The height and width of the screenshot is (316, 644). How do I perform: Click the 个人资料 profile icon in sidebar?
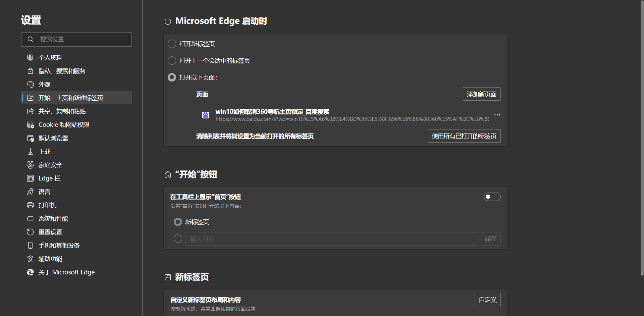click(x=30, y=57)
